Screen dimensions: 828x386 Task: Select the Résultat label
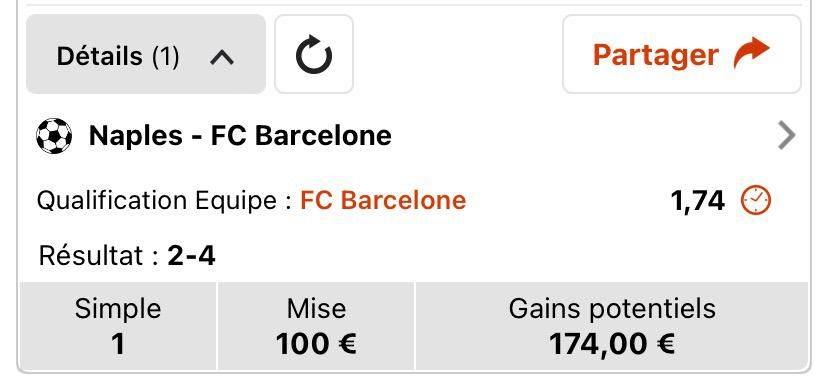(x=93, y=256)
